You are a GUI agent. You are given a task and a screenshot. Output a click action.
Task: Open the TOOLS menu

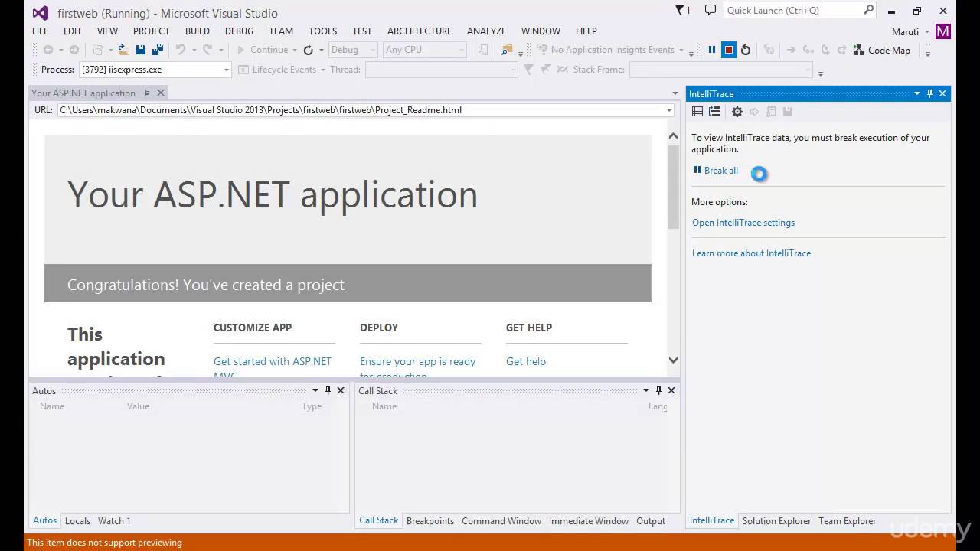point(322,31)
